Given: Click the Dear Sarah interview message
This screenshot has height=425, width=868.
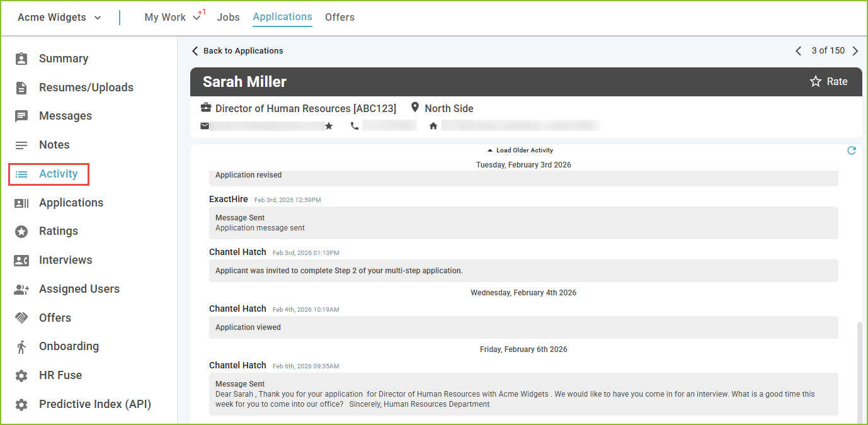Looking at the screenshot, I should 523,394.
